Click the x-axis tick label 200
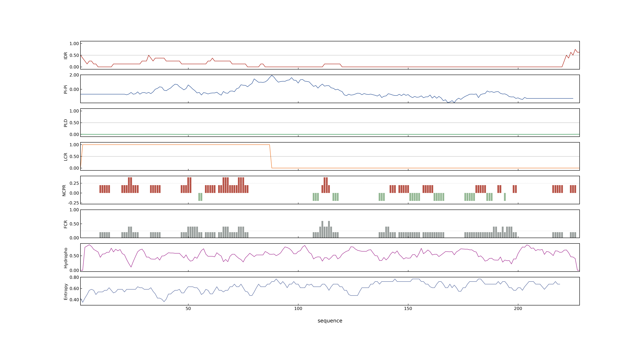644x343 pixels. click(x=518, y=309)
